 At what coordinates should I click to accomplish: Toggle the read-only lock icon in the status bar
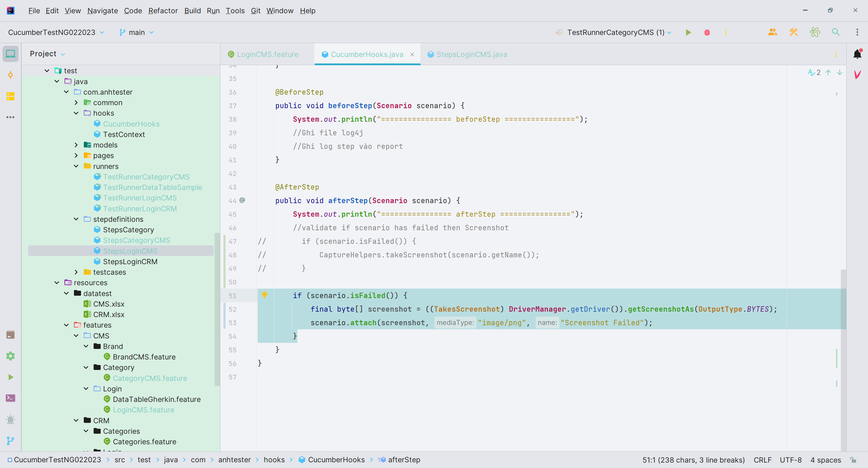[x=853, y=460]
